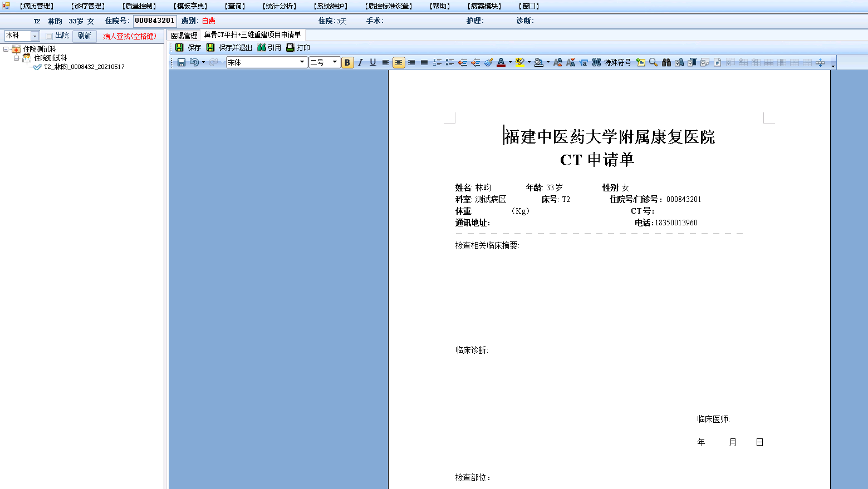868x489 pixels.
Task: Click the binoculars find icon
Action: tap(666, 62)
